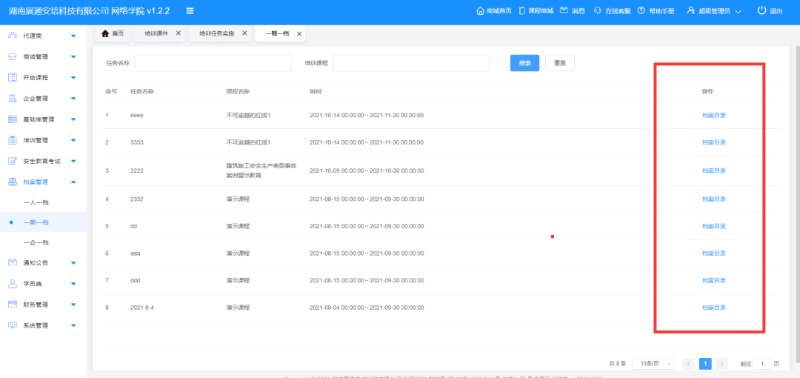
Task: Open the 10条/页 page size dropdown
Action: [x=653, y=364]
